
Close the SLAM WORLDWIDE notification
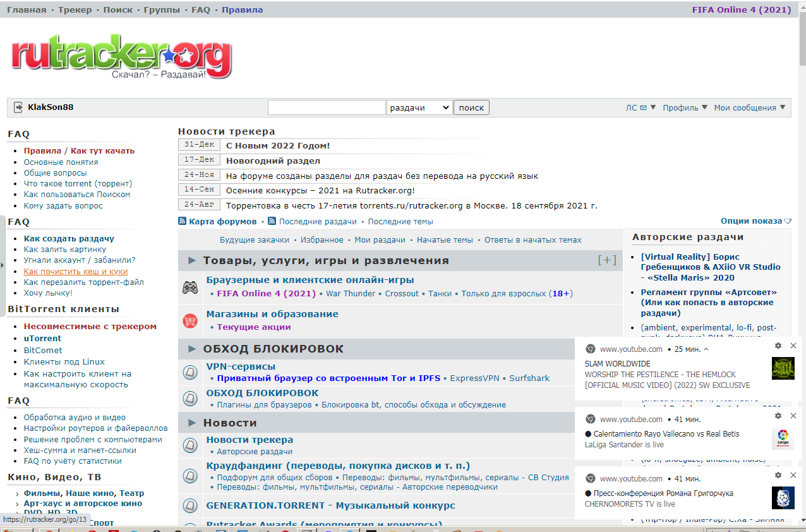(793, 346)
